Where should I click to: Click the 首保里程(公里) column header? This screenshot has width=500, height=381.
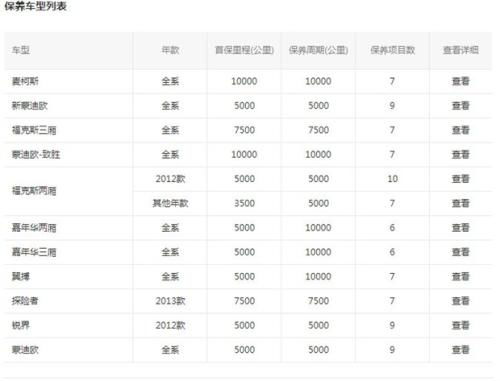(x=244, y=50)
